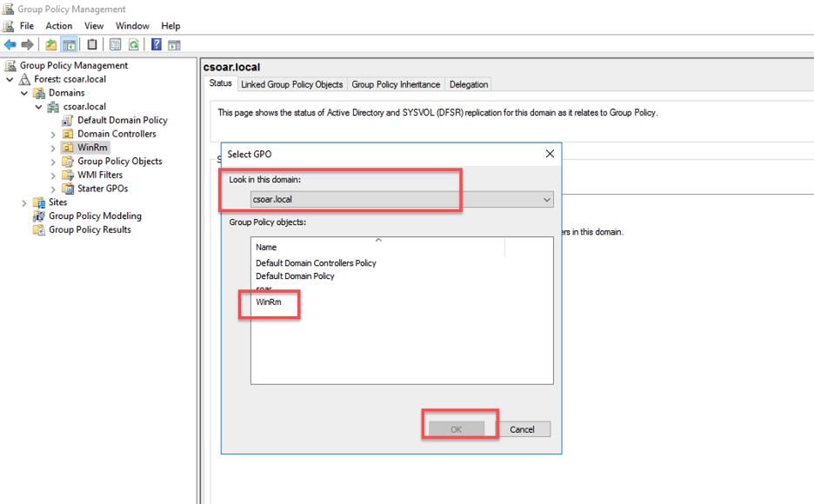This screenshot has width=814, height=504.
Task: Click Cancel in the Select GPO dialog
Action: [524, 428]
